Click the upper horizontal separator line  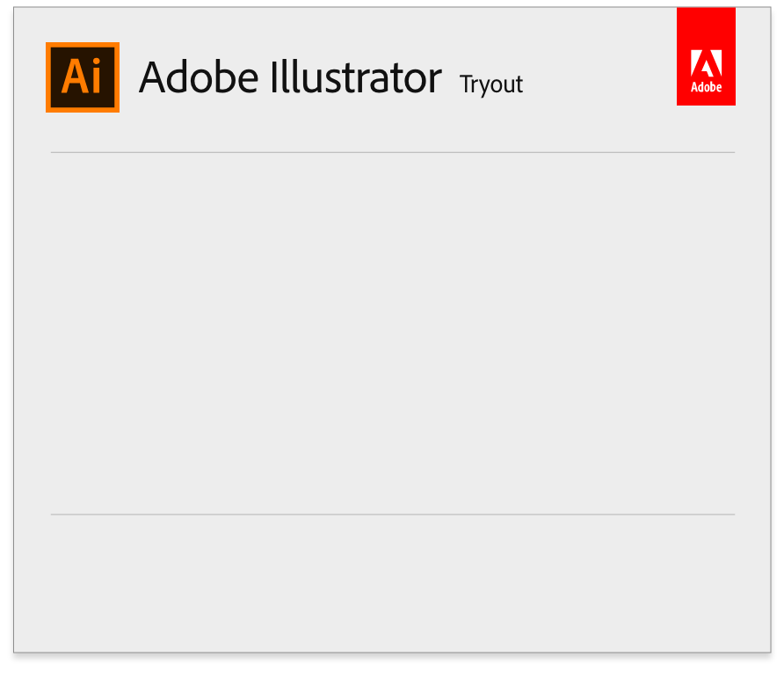[x=393, y=152]
